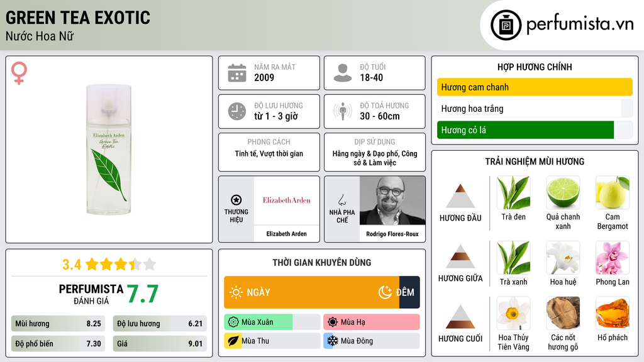Click the flower icon for Mùa Xuân
Viewport: 644px width, 362px height.
coord(233,322)
